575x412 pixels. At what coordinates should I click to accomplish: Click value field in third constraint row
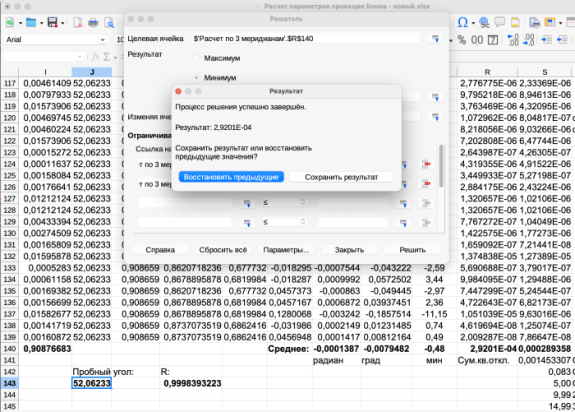[x=352, y=203]
